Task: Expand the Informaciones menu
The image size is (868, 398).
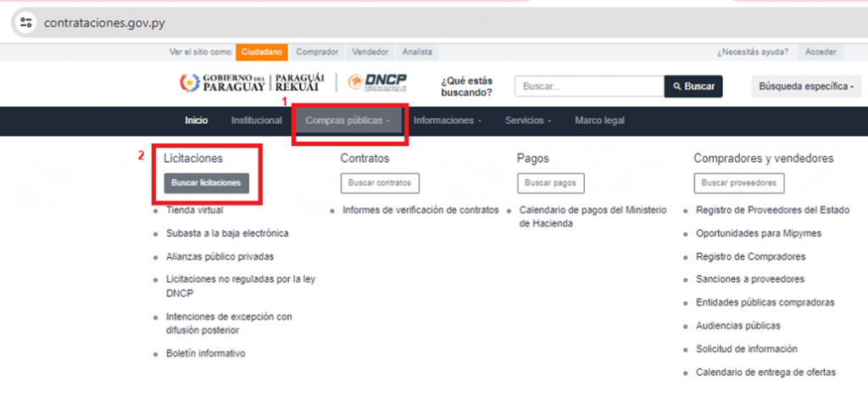Action: pos(448,121)
